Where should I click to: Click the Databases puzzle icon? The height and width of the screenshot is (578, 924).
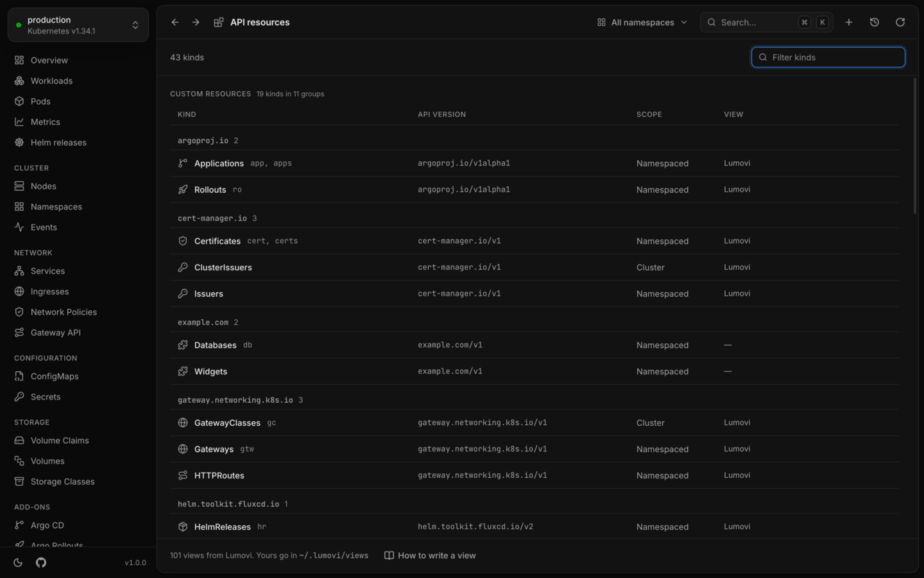tap(183, 345)
